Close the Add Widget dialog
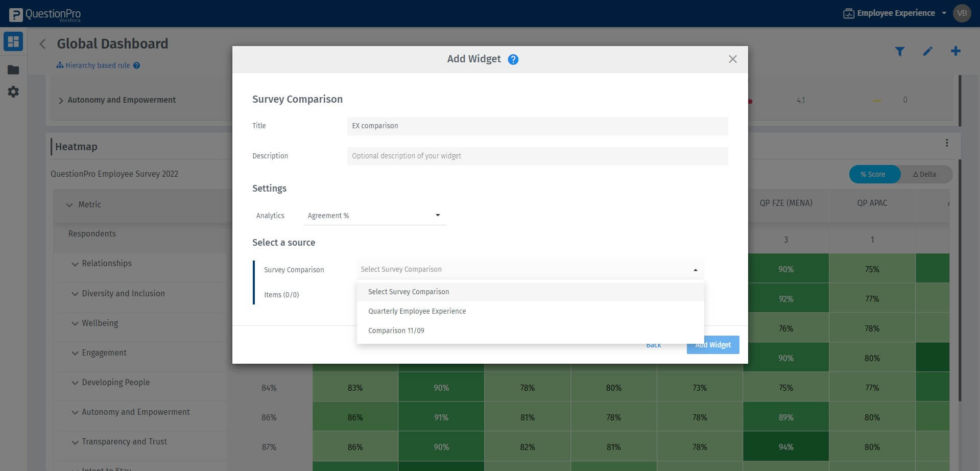This screenshot has height=471, width=980. click(733, 59)
